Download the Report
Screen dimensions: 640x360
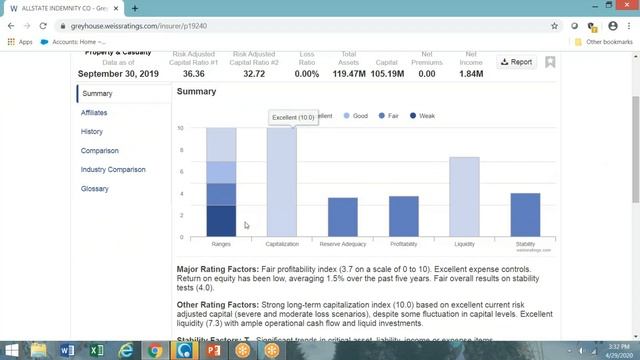[x=517, y=62]
